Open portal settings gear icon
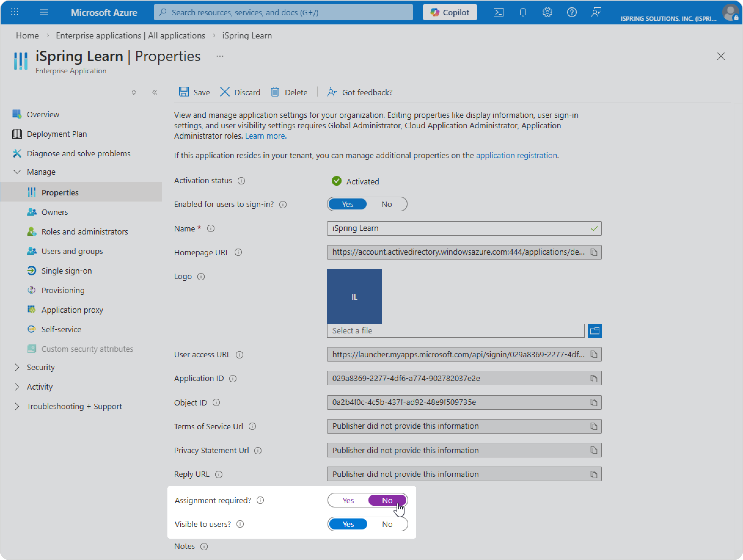Screen dimensions: 743x560 click(547, 13)
